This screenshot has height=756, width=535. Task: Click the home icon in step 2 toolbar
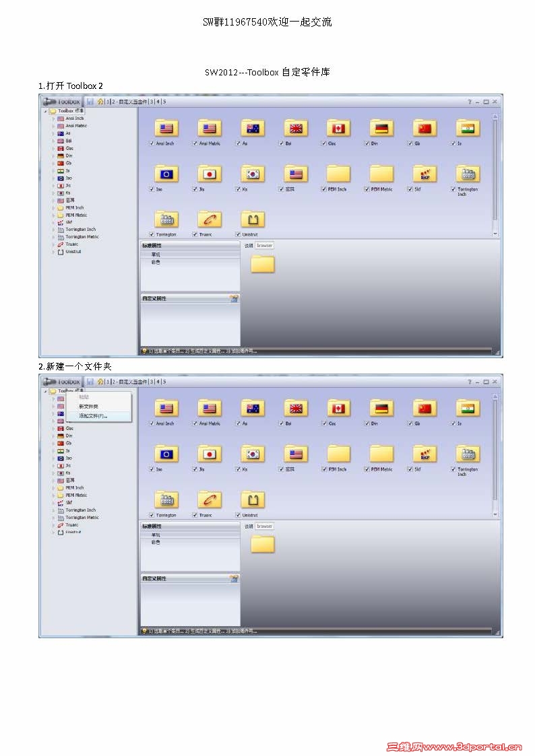100,382
